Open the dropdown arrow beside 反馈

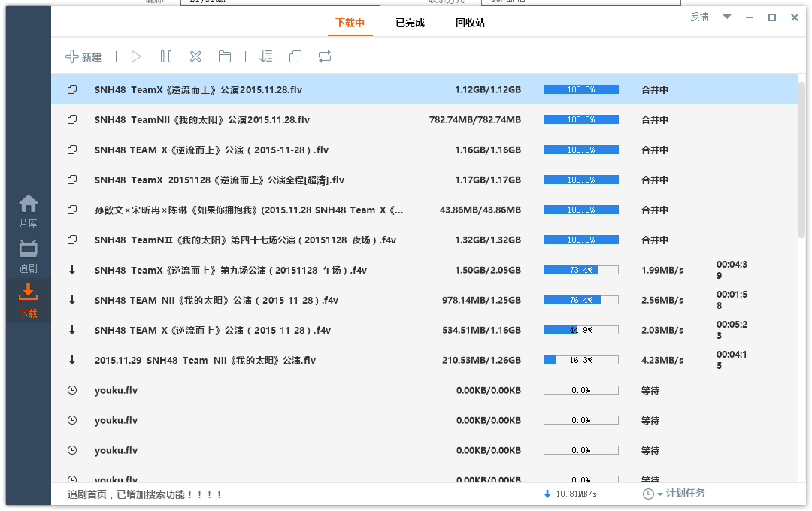(727, 17)
